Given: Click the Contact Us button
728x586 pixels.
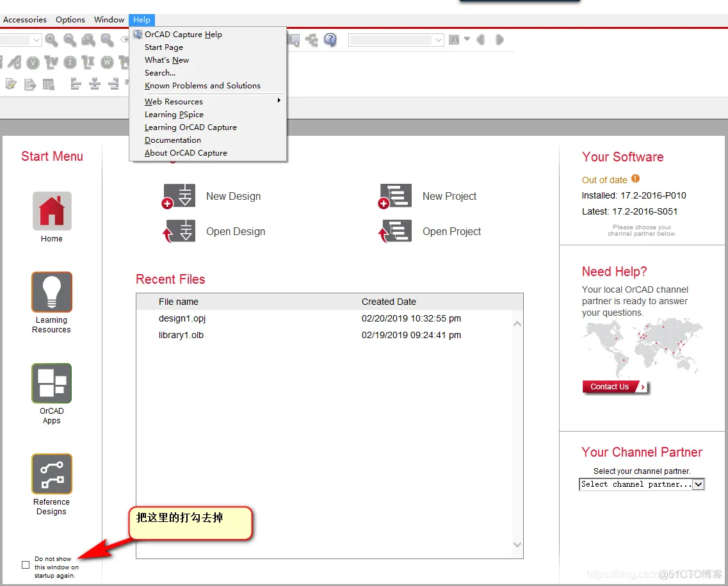Looking at the screenshot, I should point(615,387).
